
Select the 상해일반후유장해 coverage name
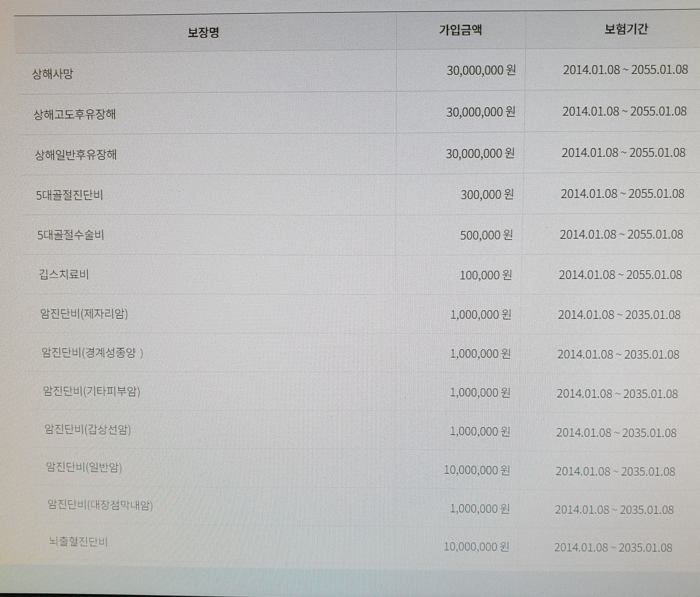click(76, 155)
